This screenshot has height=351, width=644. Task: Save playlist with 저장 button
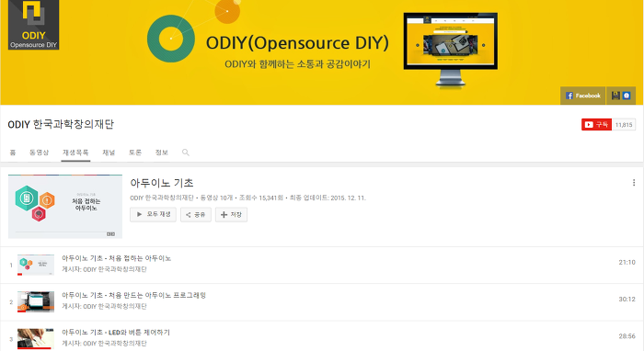tap(231, 214)
